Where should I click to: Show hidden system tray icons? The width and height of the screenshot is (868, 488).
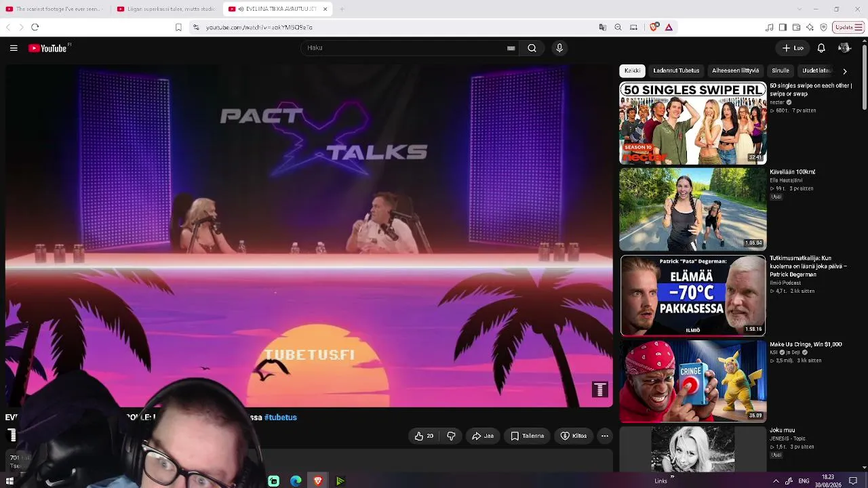[776, 481]
